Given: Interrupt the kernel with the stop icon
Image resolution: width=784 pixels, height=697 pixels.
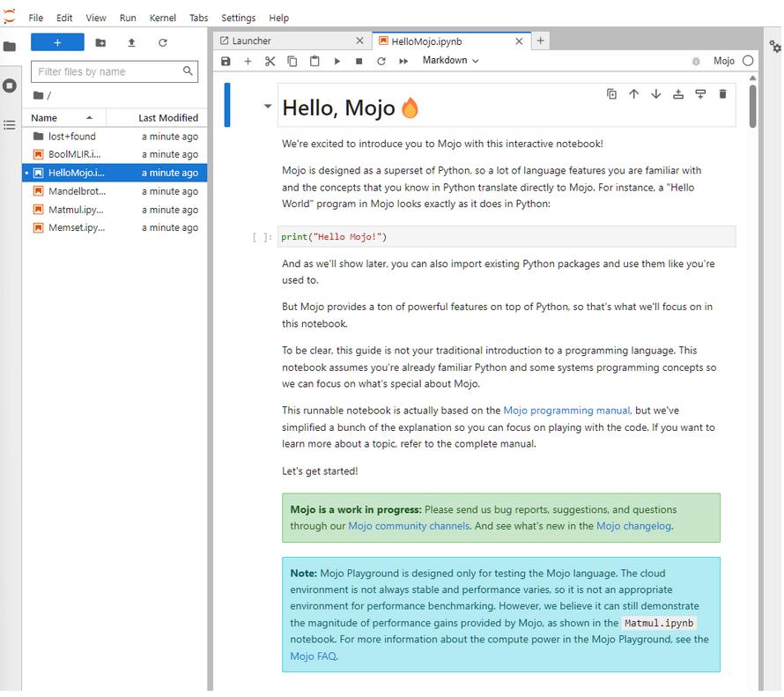Looking at the screenshot, I should pos(359,61).
